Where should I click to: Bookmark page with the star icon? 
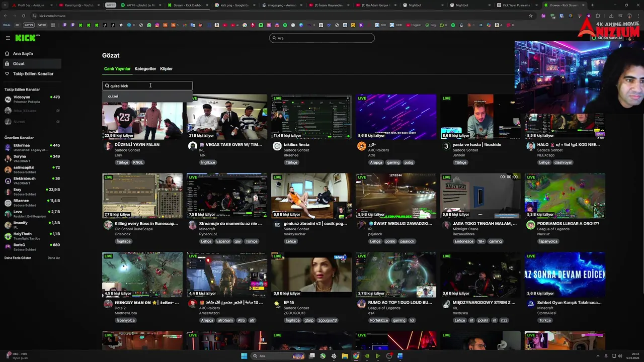pyautogui.click(x=530, y=16)
